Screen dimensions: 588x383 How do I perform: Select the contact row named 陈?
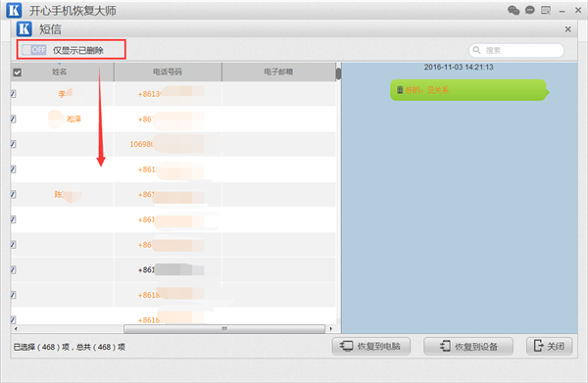(173, 194)
